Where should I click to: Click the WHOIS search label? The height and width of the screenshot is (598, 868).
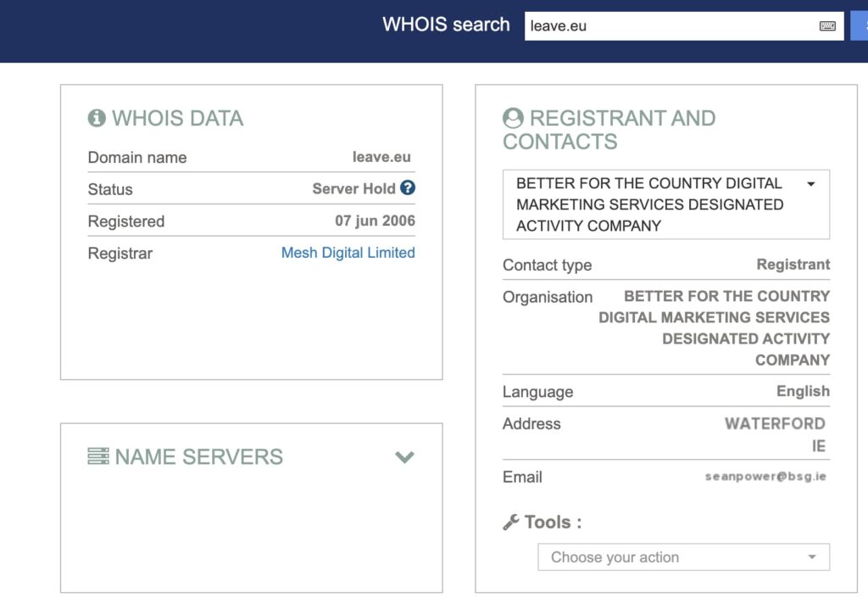coord(446,25)
